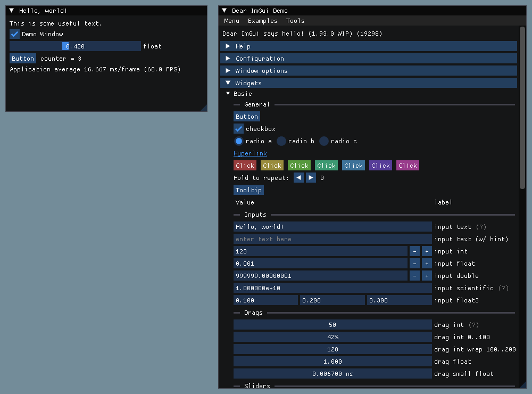This screenshot has width=532, height=394.
Task: Click the enter text here input field
Action: [332, 239]
